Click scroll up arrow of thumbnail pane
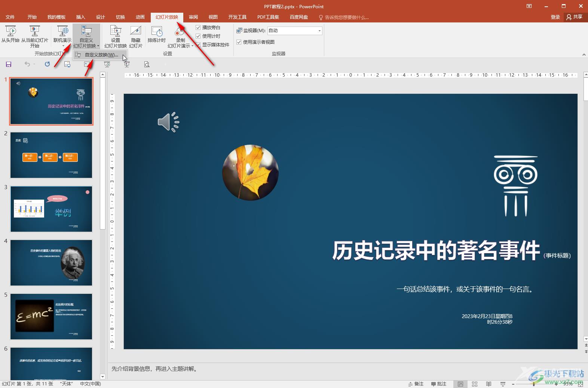Viewport: 588px width, 388px height. (x=102, y=75)
